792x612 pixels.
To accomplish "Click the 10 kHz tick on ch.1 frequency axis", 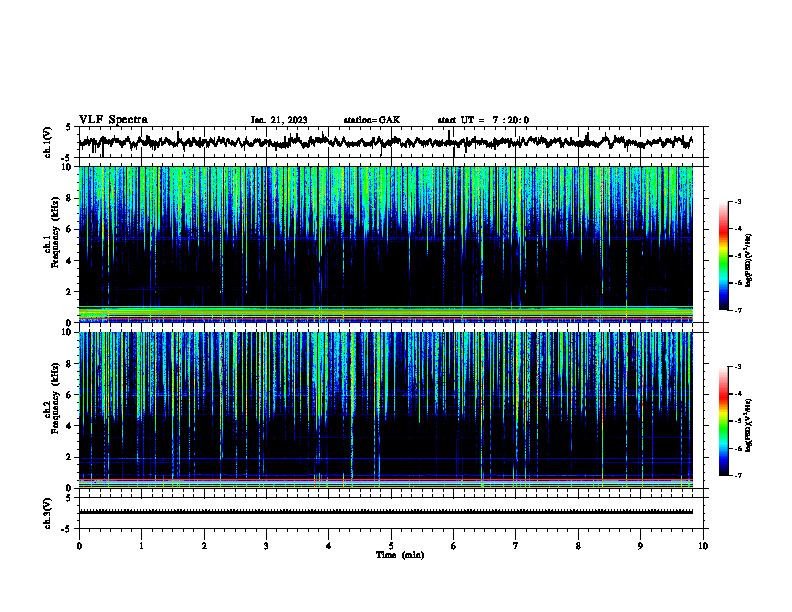I will [x=67, y=167].
